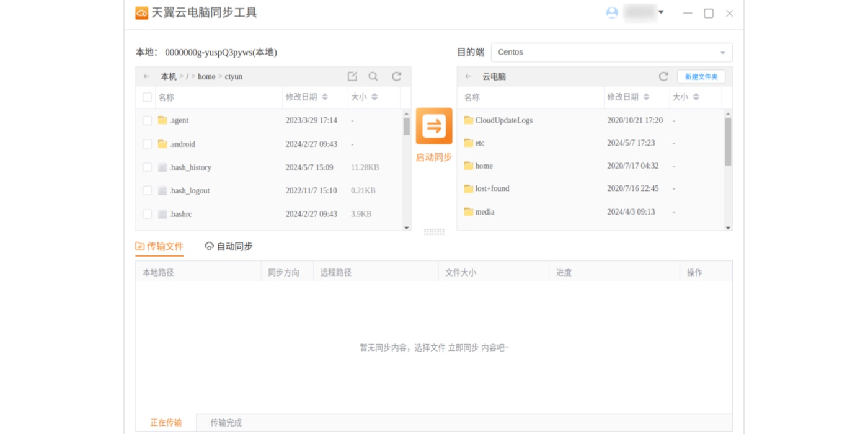Open the CloudUpdateLogs folder
This screenshot has width=868, height=434.
(503, 120)
